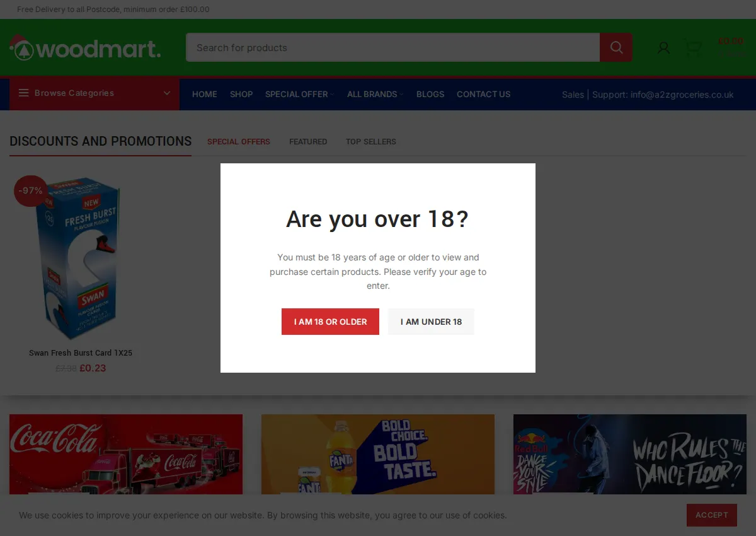Confirm I am 18 or older

pyautogui.click(x=330, y=322)
